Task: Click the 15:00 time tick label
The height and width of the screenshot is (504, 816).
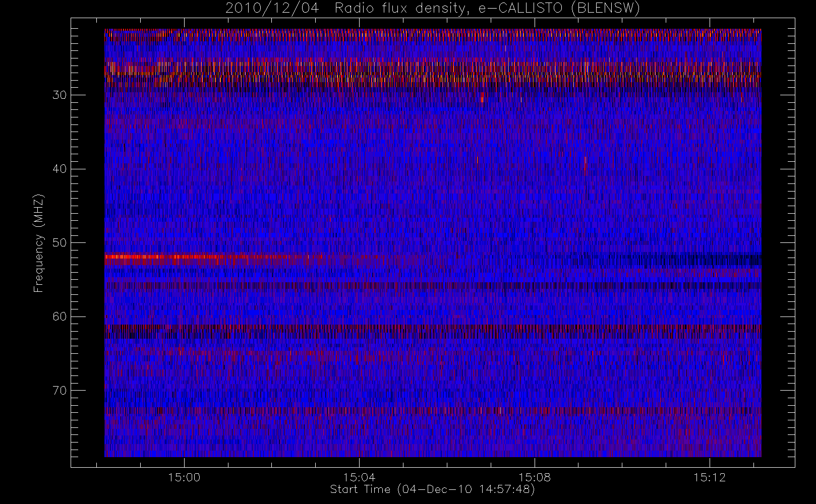Action: tap(184, 477)
